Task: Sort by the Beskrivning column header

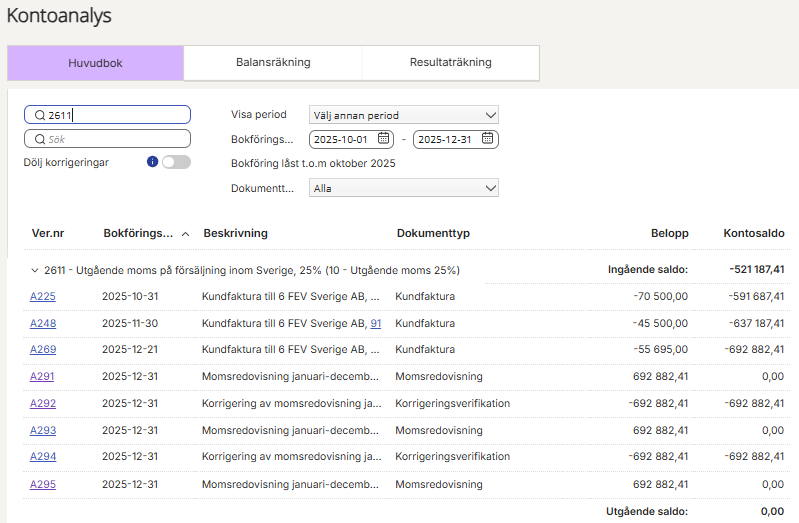Action: pos(235,233)
